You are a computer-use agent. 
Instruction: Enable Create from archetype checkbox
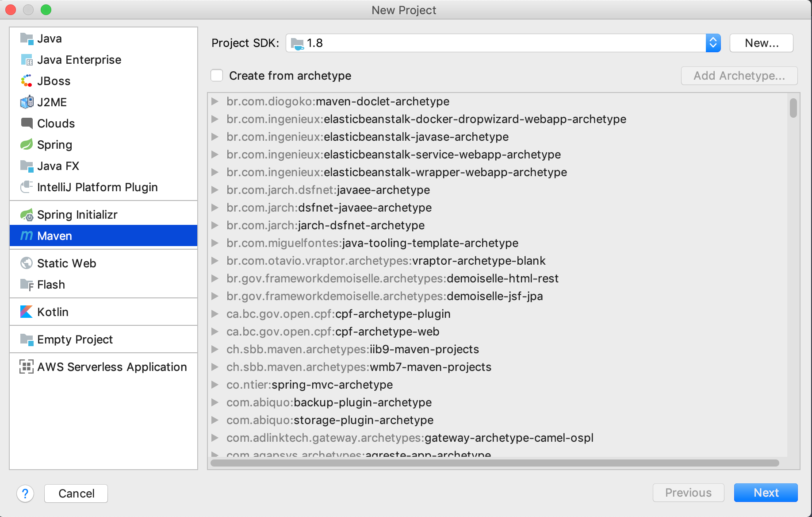point(217,76)
